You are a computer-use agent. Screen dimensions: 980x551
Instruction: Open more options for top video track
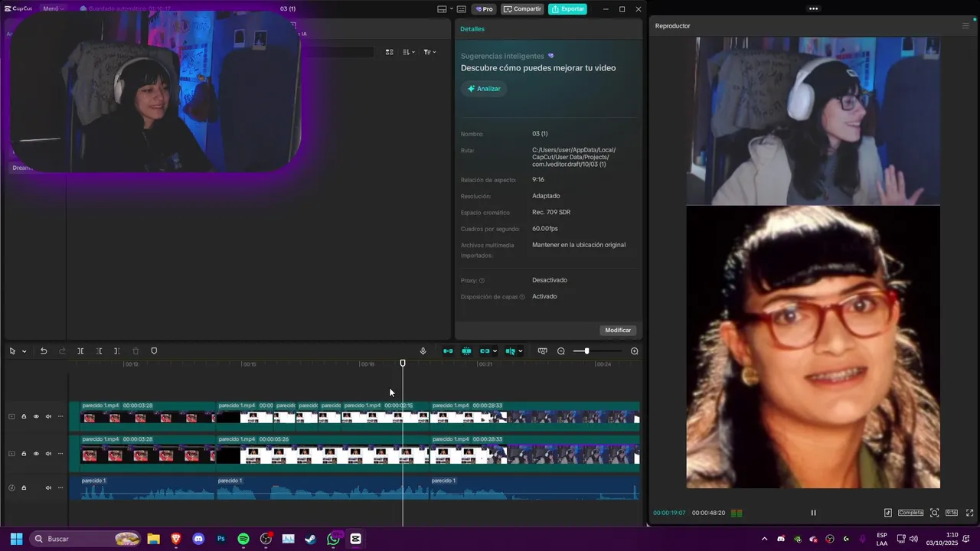coord(60,416)
